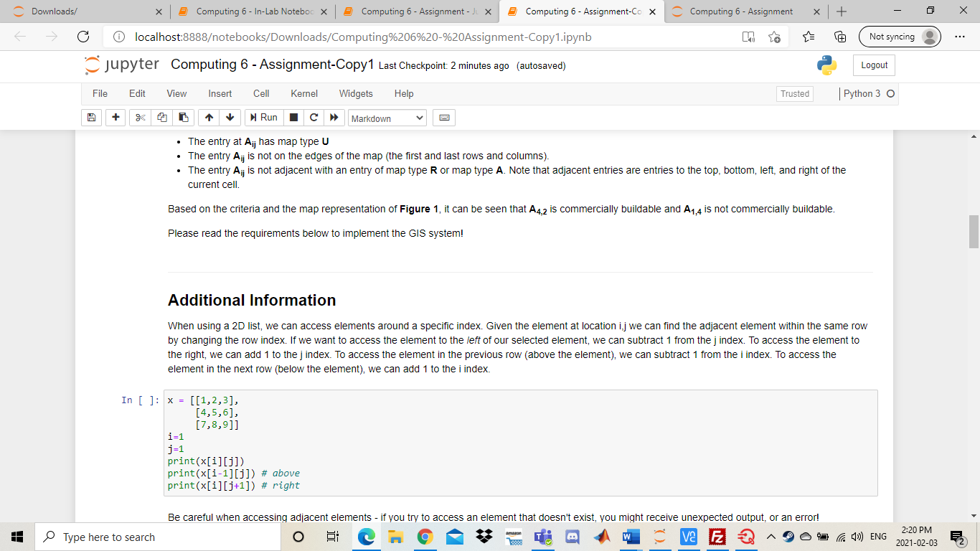Move the selected cell down
This screenshot has height=551, width=980.
229,117
